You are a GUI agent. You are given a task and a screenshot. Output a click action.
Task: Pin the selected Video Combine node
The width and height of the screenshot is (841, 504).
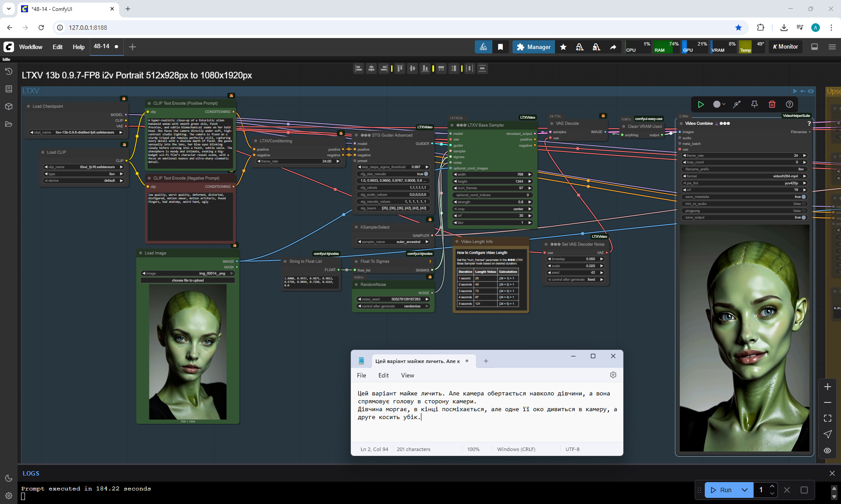click(x=754, y=104)
